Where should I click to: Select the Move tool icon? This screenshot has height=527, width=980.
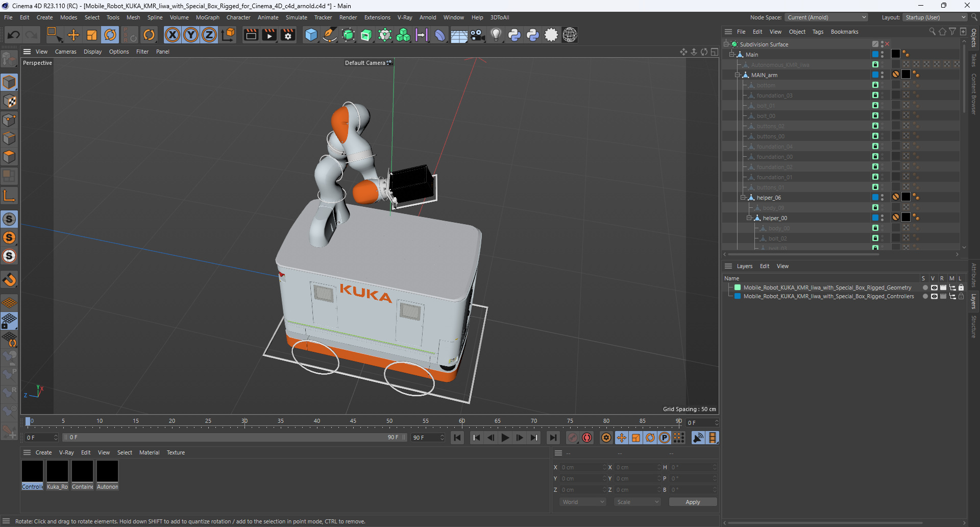point(73,35)
